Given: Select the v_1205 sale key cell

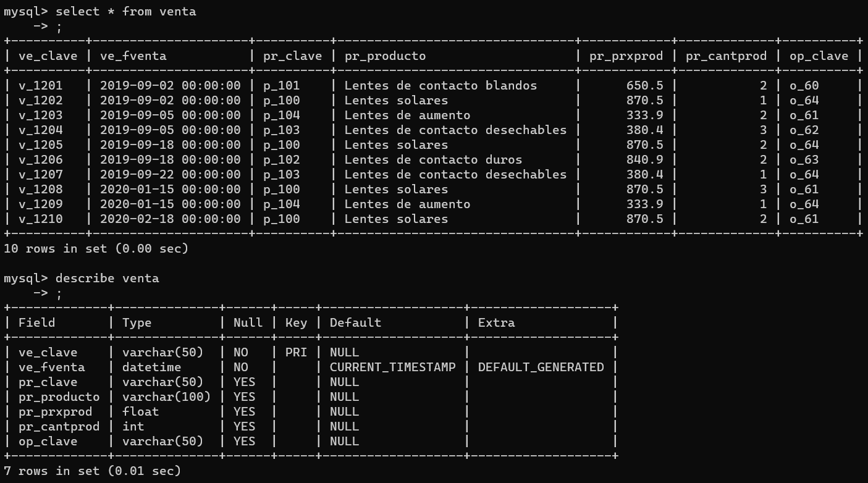Looking at the screenshot, I should tap(41, 145).
